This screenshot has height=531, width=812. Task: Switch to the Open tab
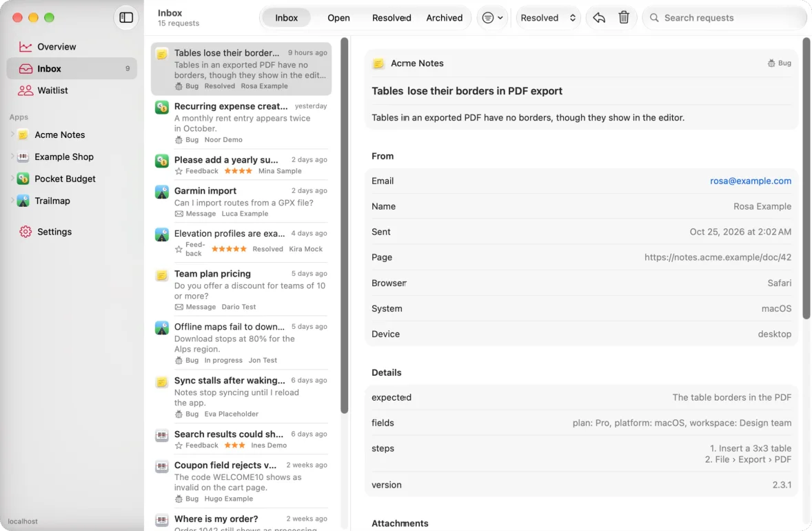click(x=338, y=18)
